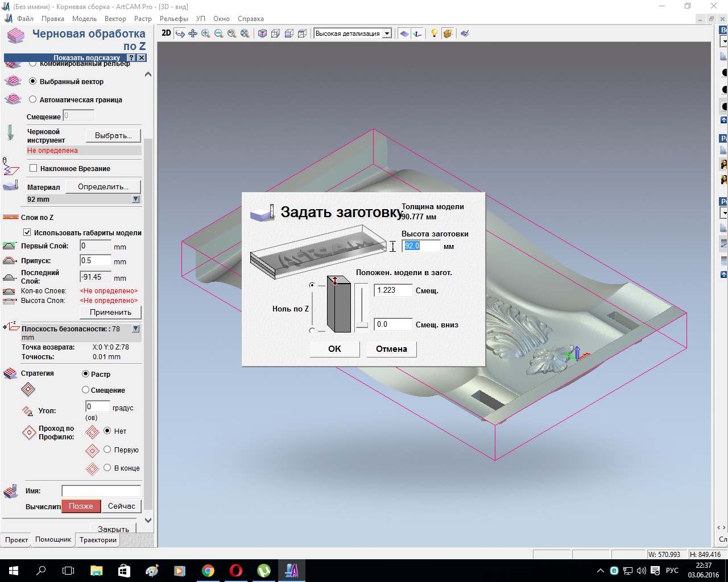Toggle the zero plane display icon
This screenshot has height=582, width=728.
pos(404,34)
